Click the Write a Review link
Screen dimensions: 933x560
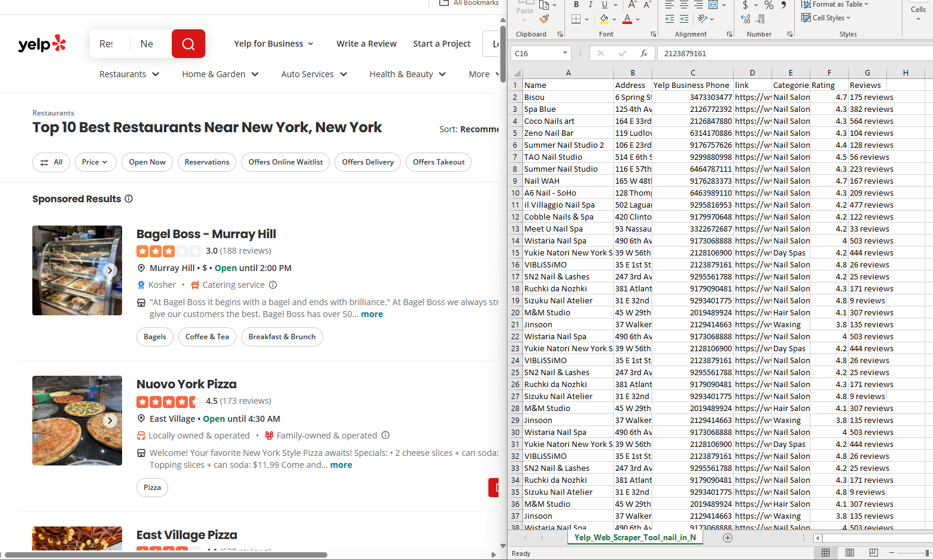(366, 44)
